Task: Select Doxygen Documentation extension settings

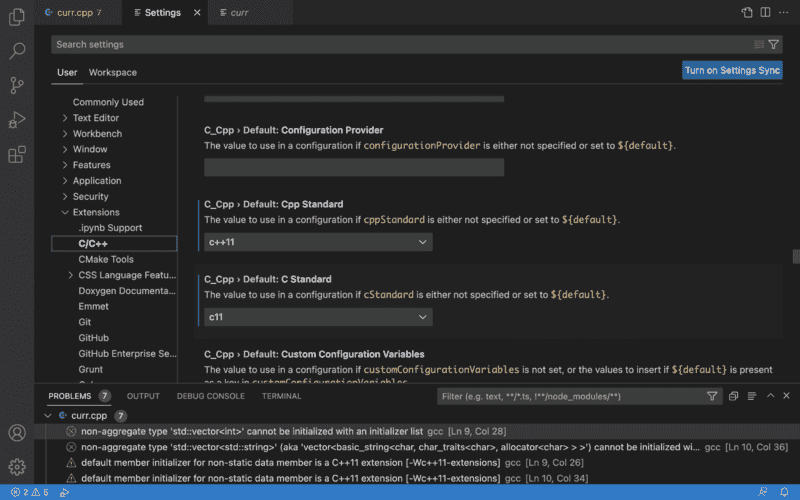Action: [127, 291]
